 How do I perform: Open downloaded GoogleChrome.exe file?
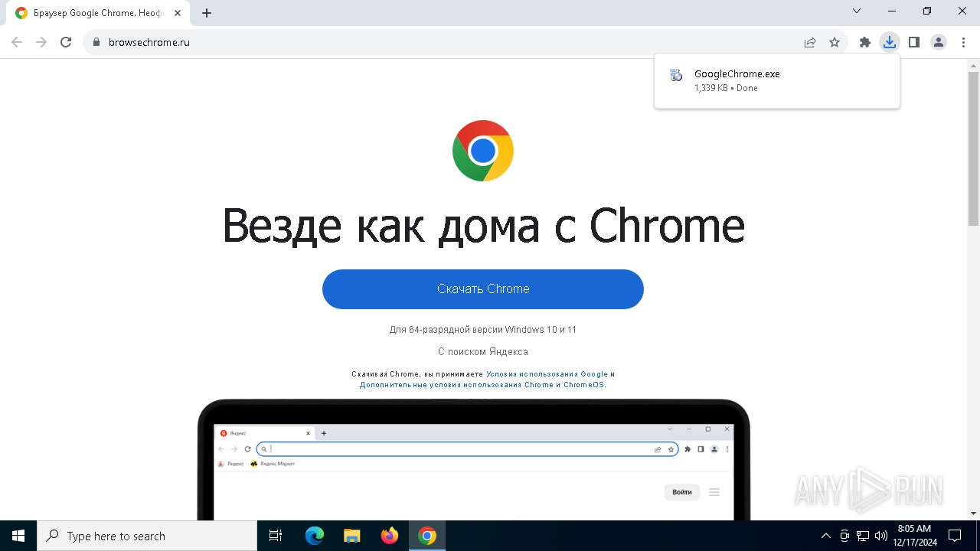tap(776, 80)
